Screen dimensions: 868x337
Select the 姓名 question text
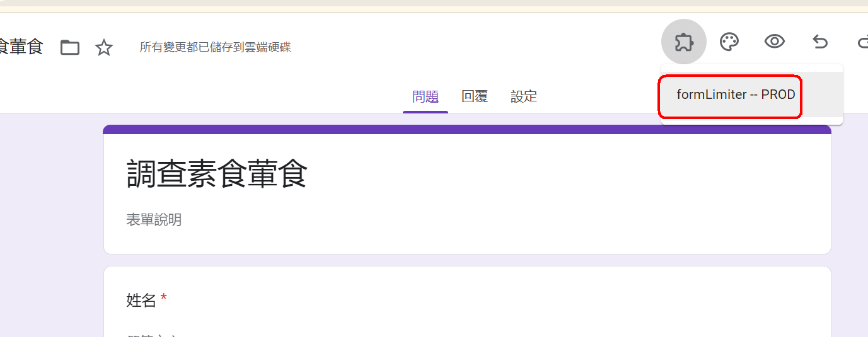141,300
